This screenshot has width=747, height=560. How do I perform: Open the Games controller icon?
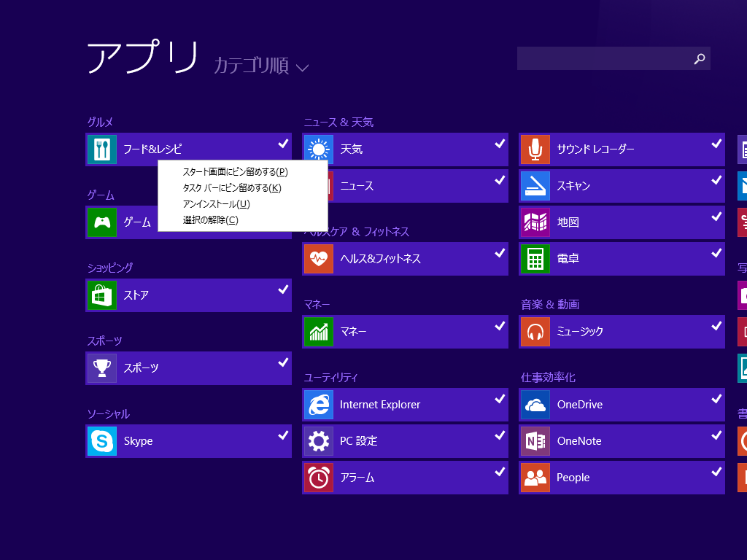point(102,222)
